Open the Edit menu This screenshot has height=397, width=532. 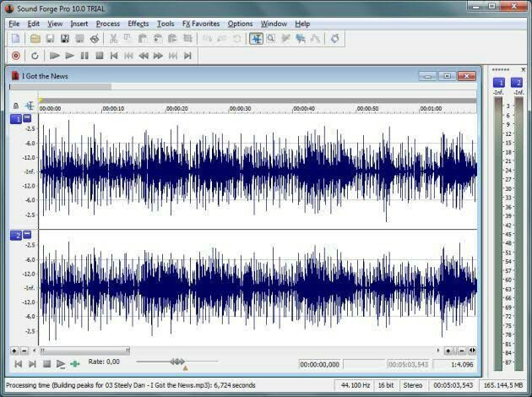coord(33,24)
